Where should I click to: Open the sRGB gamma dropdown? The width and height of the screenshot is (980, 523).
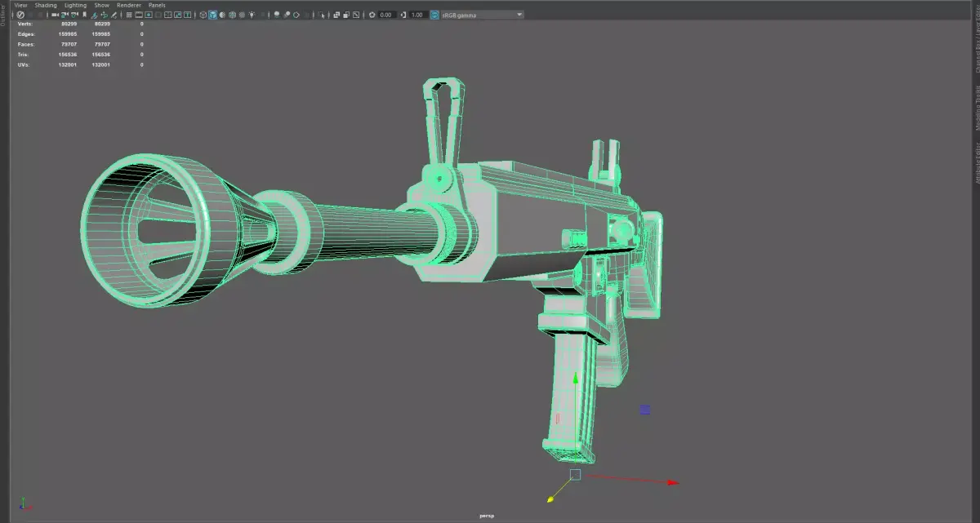tap(483, 15)
